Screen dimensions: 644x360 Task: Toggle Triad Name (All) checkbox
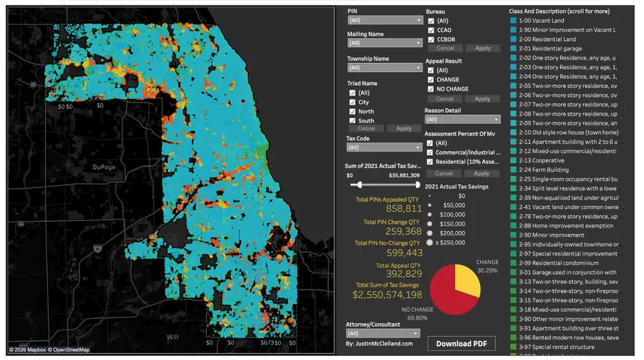pyautogui.click(x=352, y=93)
